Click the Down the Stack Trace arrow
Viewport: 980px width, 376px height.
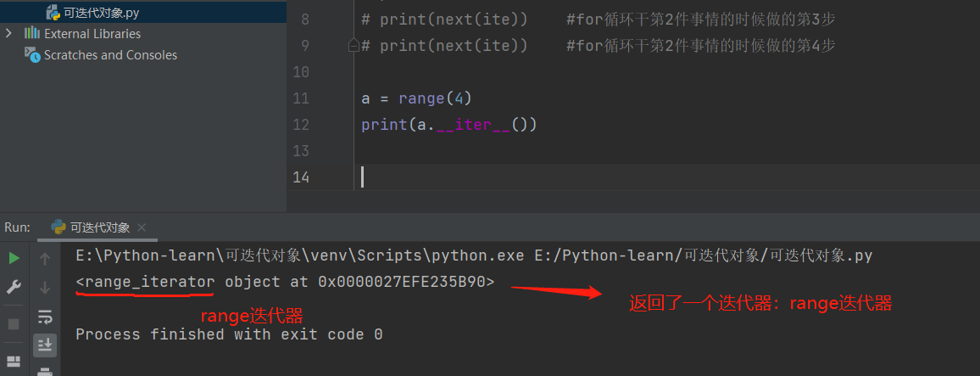tap(45, 287)
